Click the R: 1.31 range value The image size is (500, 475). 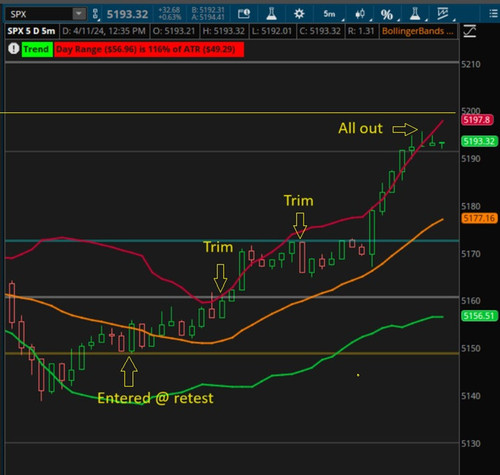pyautogui.click(x=361, y=31)
